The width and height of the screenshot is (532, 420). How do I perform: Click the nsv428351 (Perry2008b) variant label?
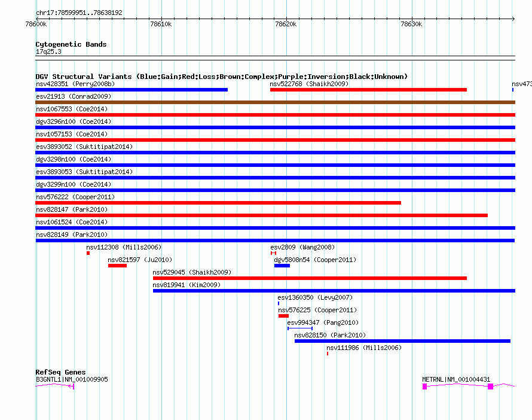(75, 84)
